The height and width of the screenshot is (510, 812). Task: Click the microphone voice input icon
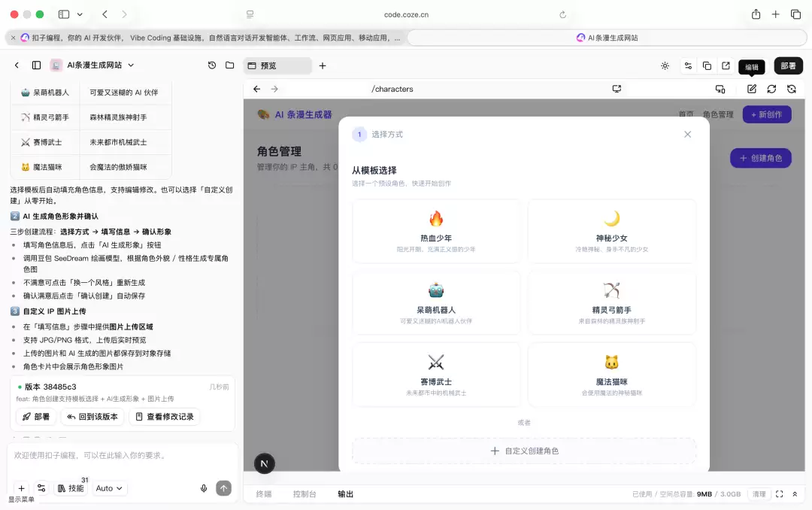(204, 488)
